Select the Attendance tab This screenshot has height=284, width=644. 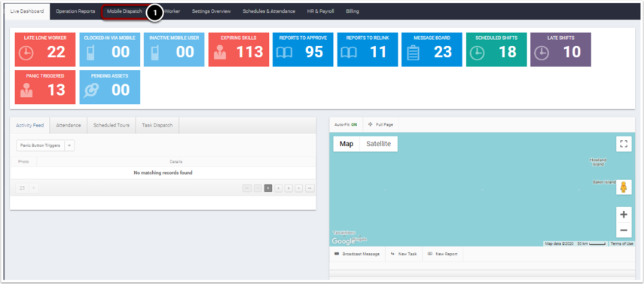69,125
